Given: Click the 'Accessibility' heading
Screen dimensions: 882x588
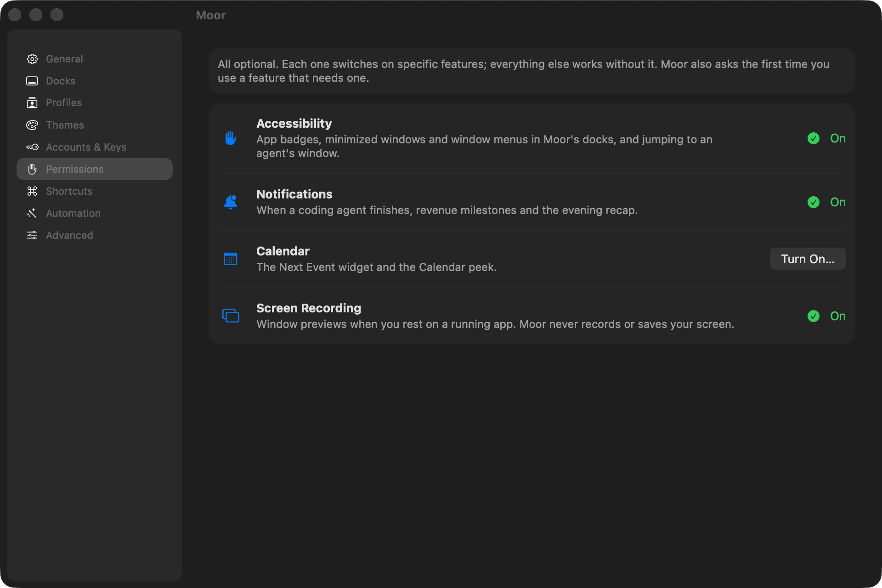Looking at the screenshot, I should click(294, 124).
